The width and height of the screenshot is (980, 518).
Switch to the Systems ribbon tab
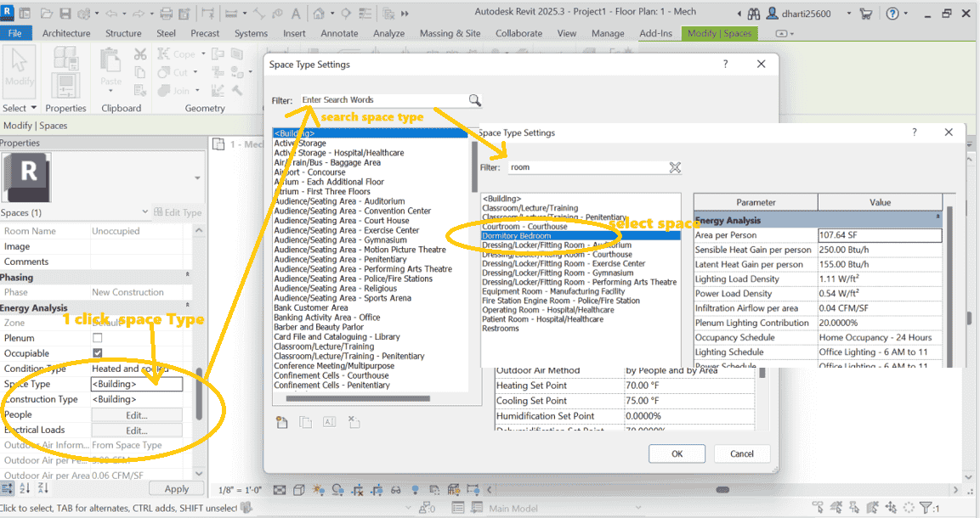tap(251, 33)
